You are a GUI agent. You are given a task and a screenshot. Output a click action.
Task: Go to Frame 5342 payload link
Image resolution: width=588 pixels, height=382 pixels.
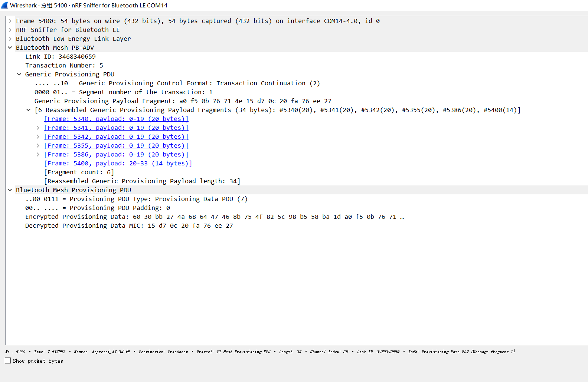[x=116, y=137]
